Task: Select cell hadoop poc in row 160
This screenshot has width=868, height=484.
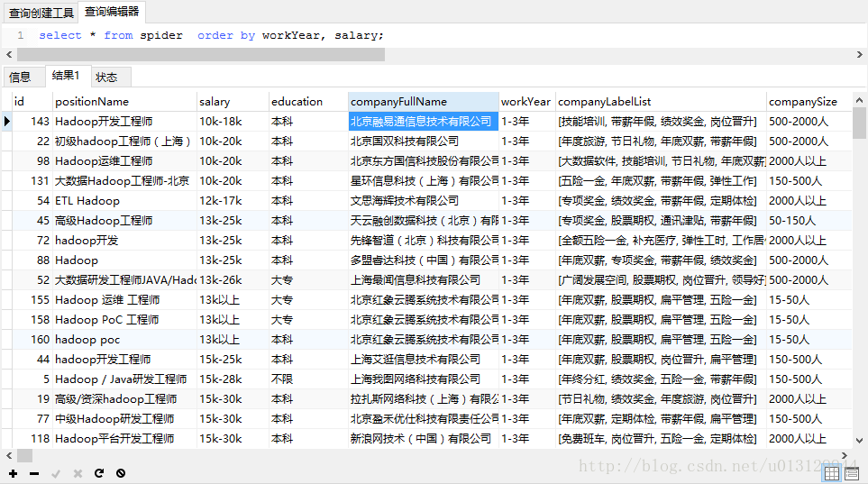Action: pos(124,340)
